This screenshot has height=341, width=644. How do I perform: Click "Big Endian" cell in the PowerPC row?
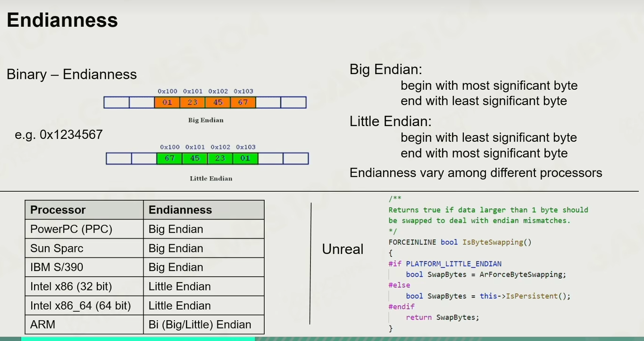click(x=203, y=229)
